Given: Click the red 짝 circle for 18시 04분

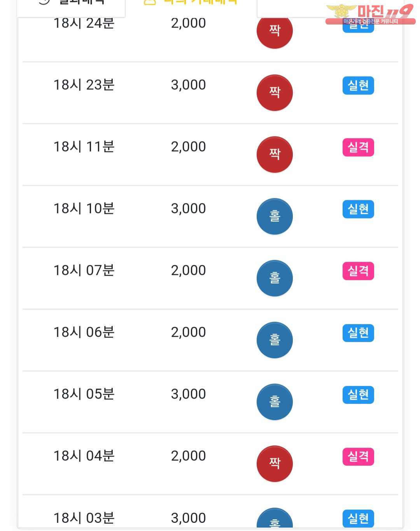Looking at the screenshot, I should (x=275, y=463).
